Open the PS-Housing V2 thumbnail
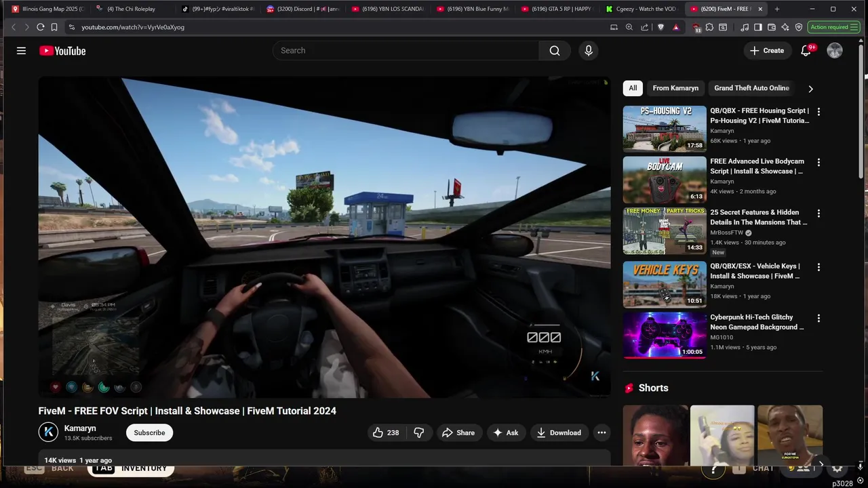Image resolution: width=868 pixels, height=488 pixels. 665,128
